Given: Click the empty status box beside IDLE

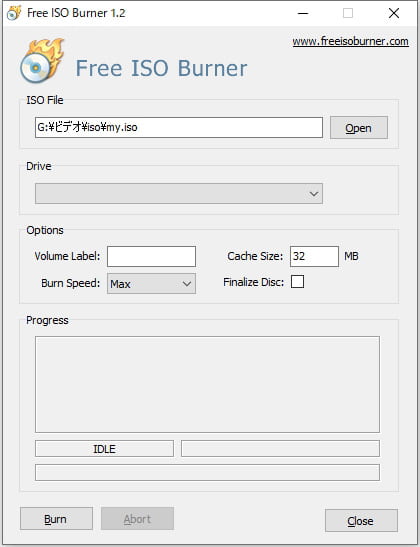Looking at the screenshot, I should click(x=280, y=449).
